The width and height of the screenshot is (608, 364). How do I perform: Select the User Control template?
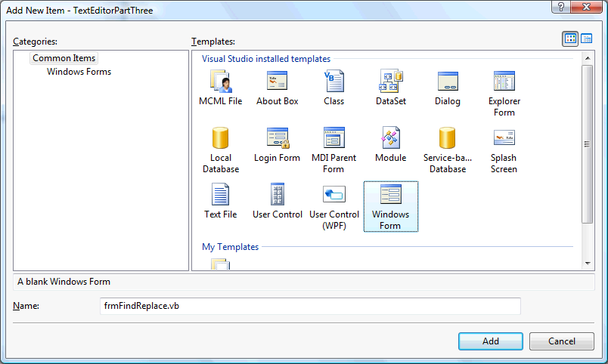(x=278, y=202)
